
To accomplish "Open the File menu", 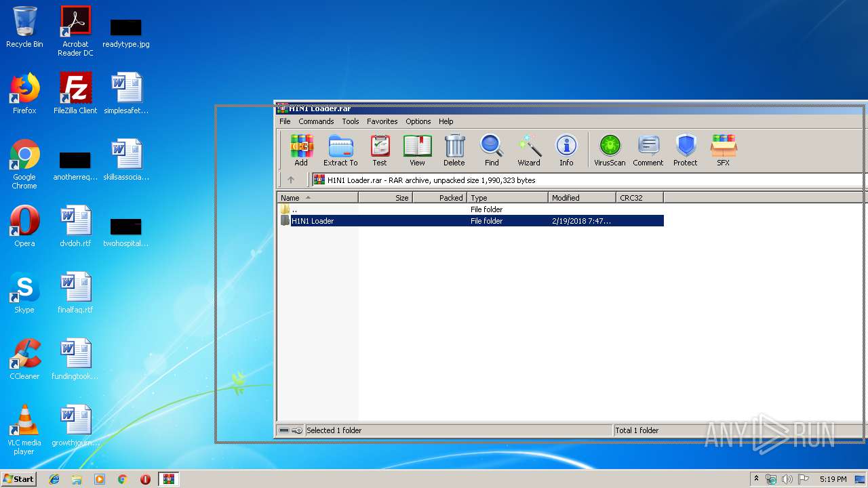I will click(x=285, y=121).
